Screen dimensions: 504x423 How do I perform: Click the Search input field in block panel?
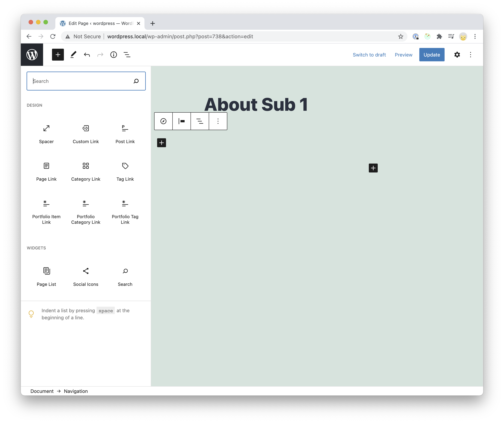(86, 81)
